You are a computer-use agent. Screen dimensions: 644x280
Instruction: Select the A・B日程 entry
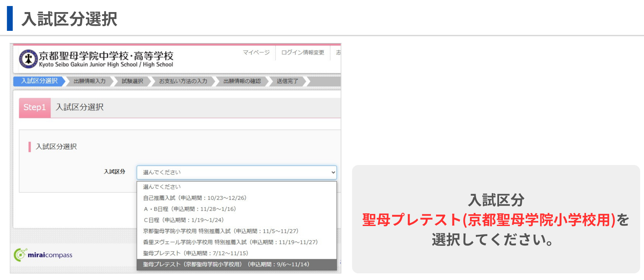[236, 209]
